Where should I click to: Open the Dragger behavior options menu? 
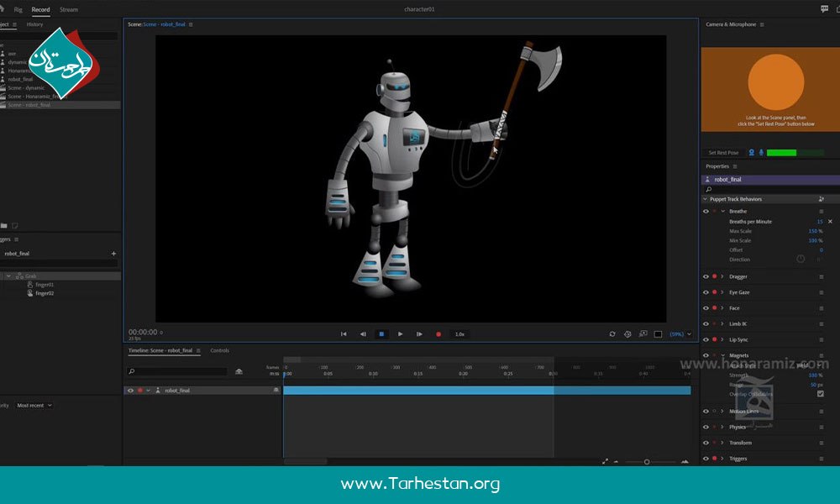[x=822, y=277]
